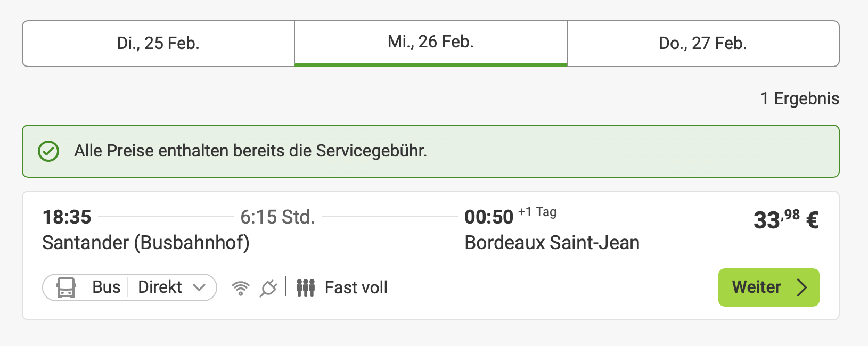Click the bus vehicle icon
This screenshot has width=868, height=346.
[66, 287]
